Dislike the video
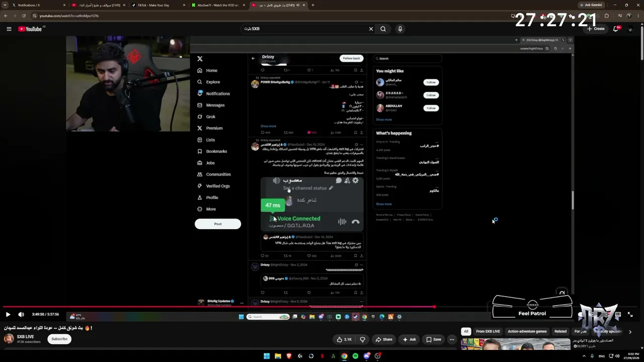 click(x=362, y=339)
